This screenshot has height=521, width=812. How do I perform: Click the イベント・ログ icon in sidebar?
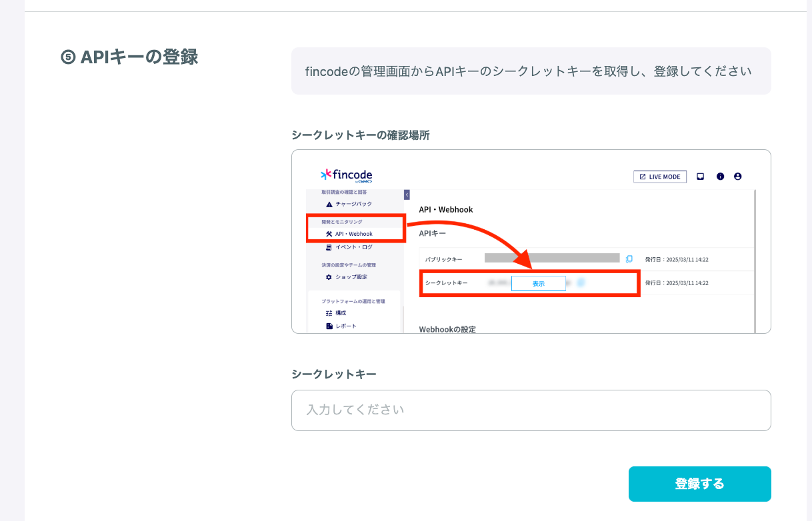[x=329, y=247]
